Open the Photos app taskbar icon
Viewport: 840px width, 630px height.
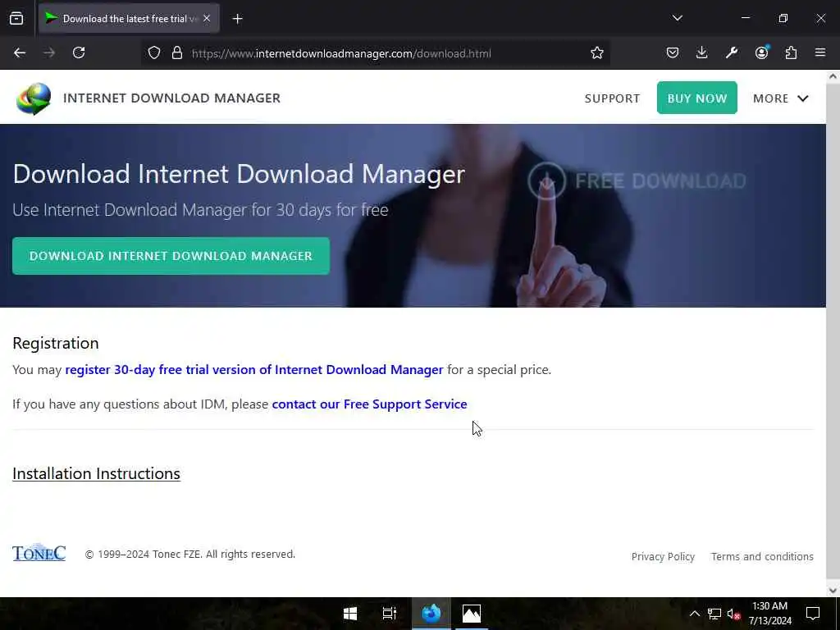[x=472, y=614]
